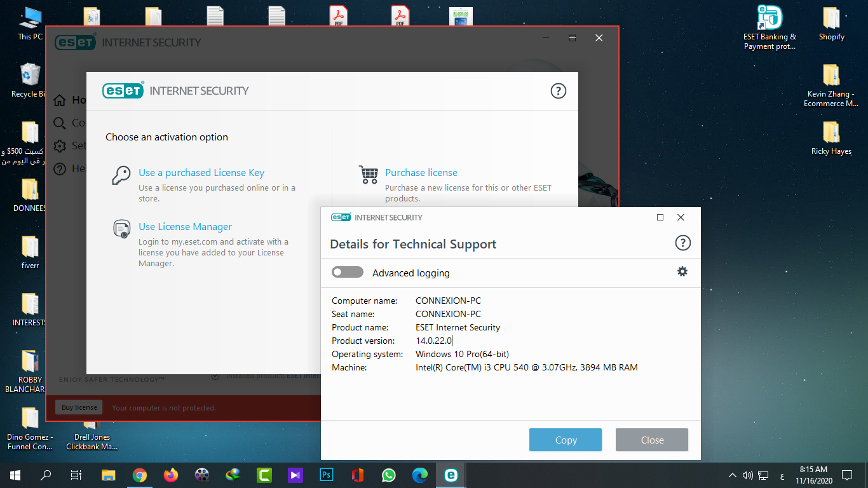Screen dimensions: 868x488
Task: Open the INTEREST desktop folder
Action: (x=30, y=309)
